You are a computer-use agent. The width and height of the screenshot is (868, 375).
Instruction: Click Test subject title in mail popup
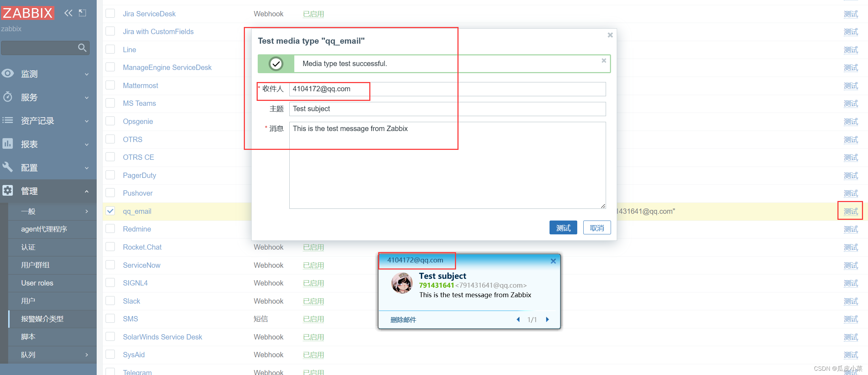click(443, 276)
